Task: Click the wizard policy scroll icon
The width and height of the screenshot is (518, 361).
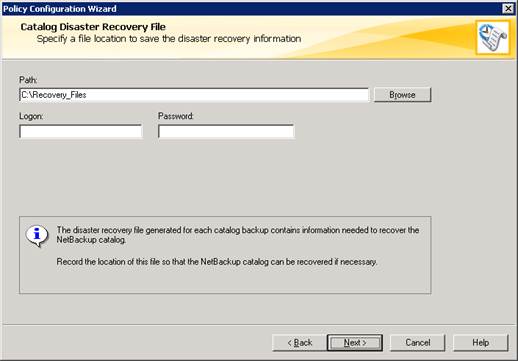Action: tap(493, 37)
